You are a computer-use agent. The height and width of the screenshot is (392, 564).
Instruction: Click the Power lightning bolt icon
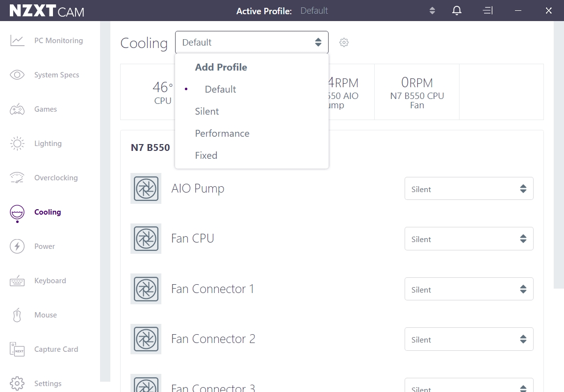17,246
